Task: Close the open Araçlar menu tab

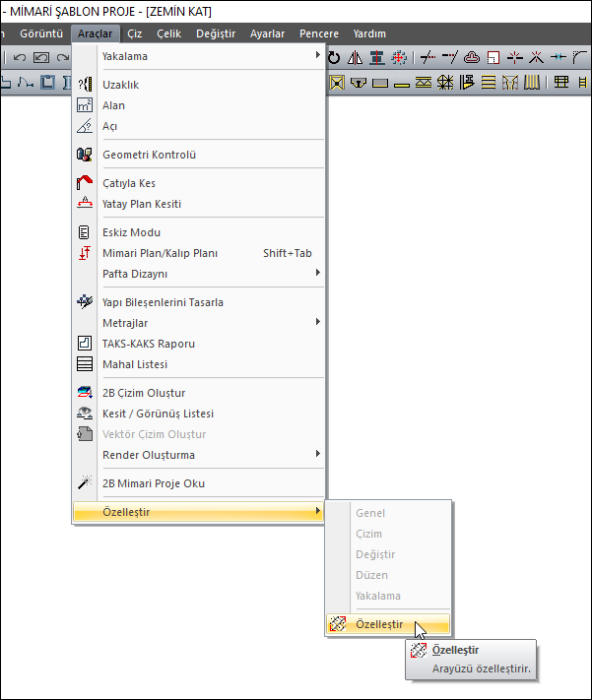Action: [x=96, y=33]
